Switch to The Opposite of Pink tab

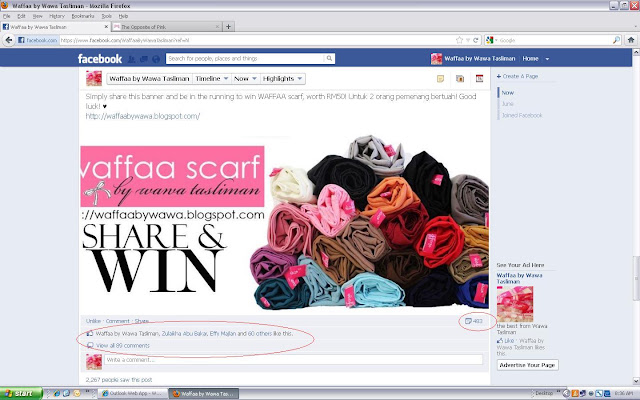pyautogui.click(x=167, y=27)
